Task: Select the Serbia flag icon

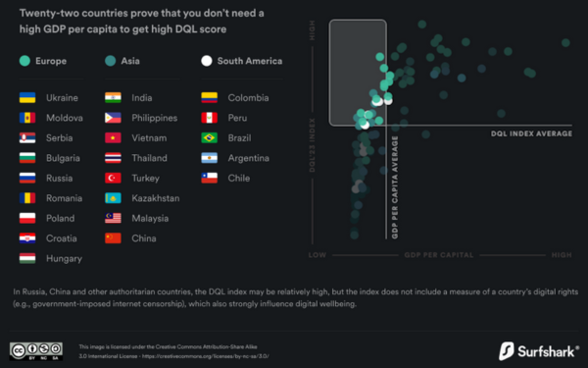Action: pyautogui.click(x=27, y=137)
